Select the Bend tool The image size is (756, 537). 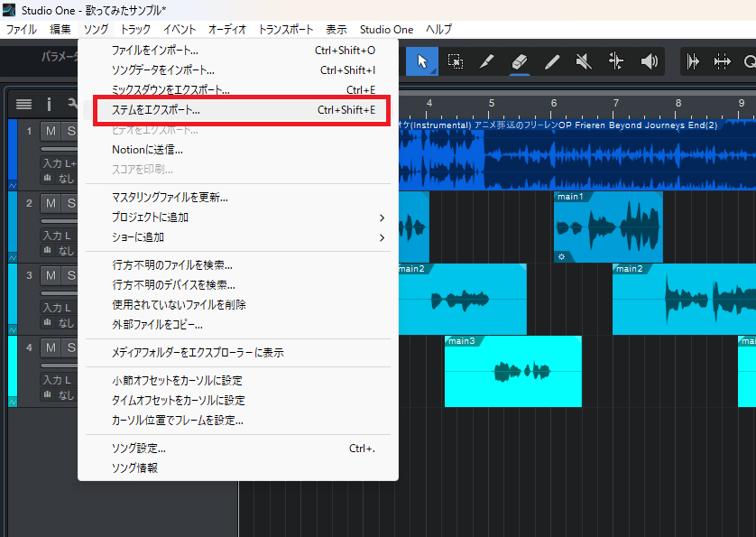point(614,61)
